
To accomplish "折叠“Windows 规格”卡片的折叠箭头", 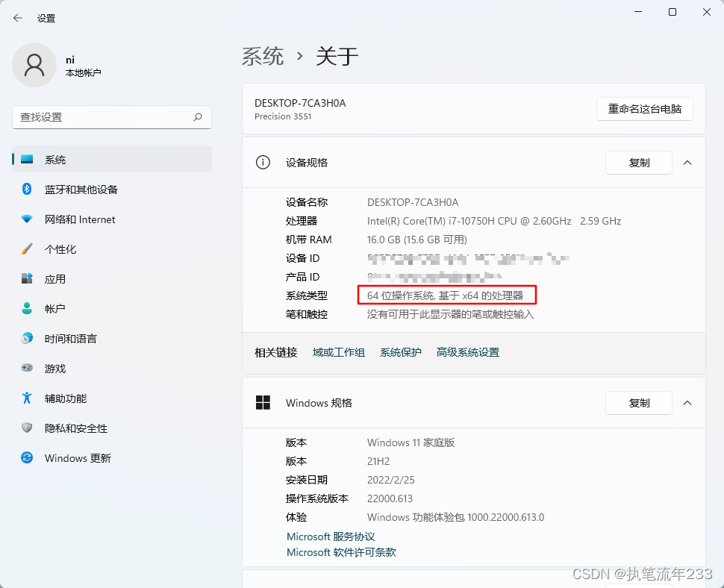I will (x=687, y=403).
